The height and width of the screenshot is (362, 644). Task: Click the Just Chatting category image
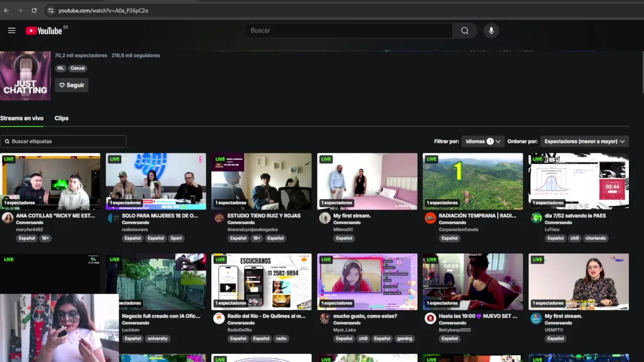[25, 75]
